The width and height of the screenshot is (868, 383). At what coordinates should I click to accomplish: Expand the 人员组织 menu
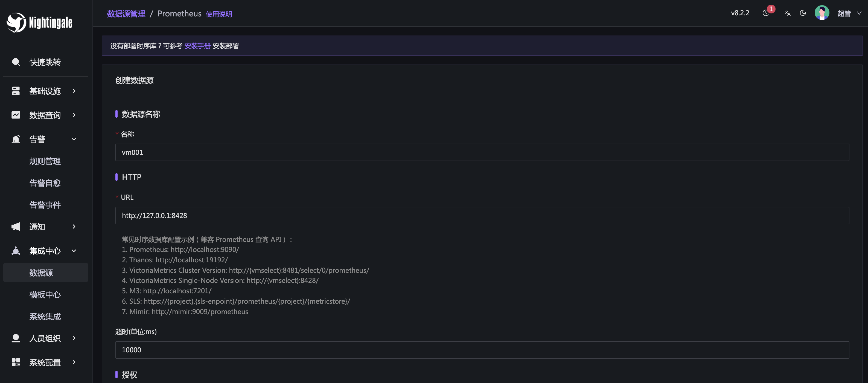(x=45, y=338)
